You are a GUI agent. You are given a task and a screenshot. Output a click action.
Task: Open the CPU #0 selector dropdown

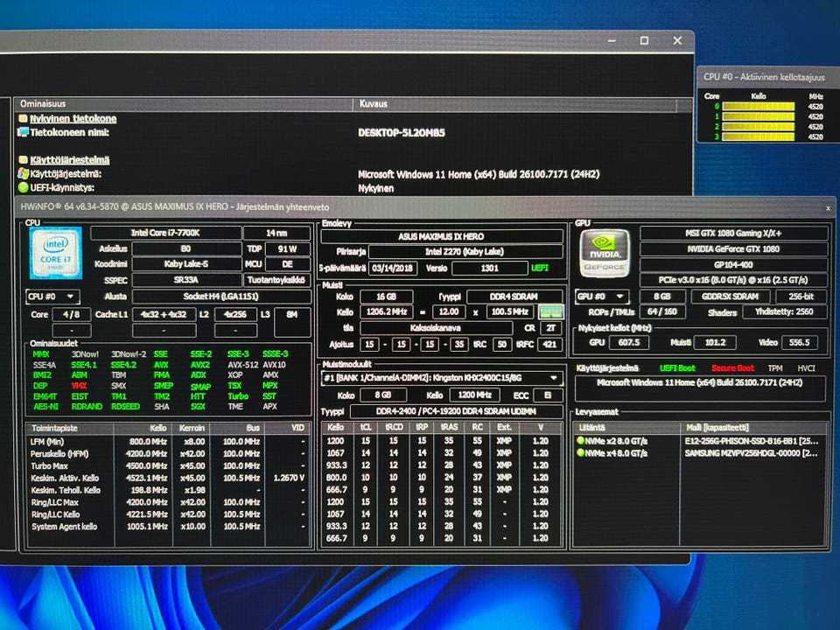tap(53, 297)
